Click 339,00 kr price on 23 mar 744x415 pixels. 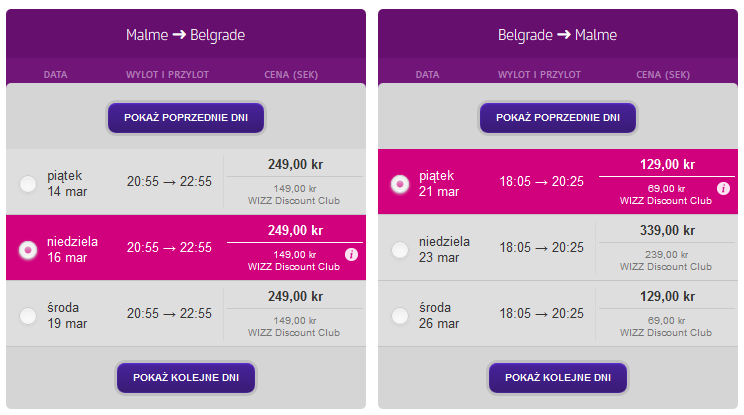(667, 231)
